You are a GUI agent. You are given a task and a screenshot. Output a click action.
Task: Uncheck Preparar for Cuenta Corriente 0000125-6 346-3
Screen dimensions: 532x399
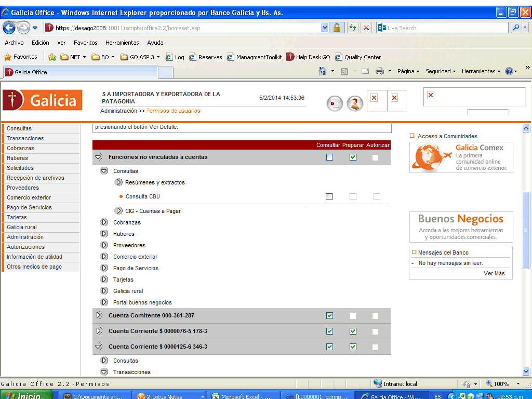(x=353, y=347)
